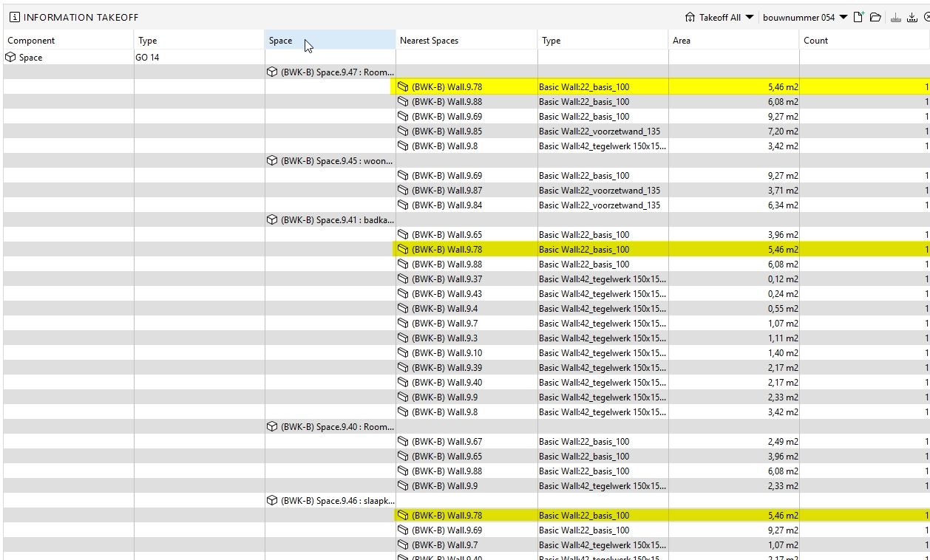Viewport: 930px width, 560px height.
Task: Sort by the Nearest Spaces column header
Action: tap(466, 41)
